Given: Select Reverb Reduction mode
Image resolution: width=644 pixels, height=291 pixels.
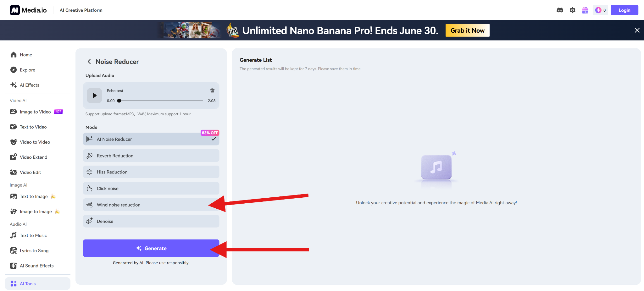Looking at the screenshot, I should click(151, 156).
